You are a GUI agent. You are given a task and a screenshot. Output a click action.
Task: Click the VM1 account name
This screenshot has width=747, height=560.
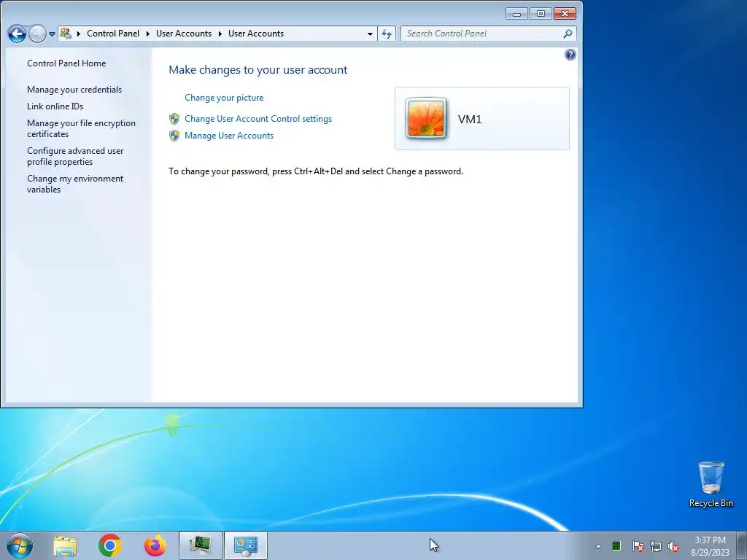point(470,119)
